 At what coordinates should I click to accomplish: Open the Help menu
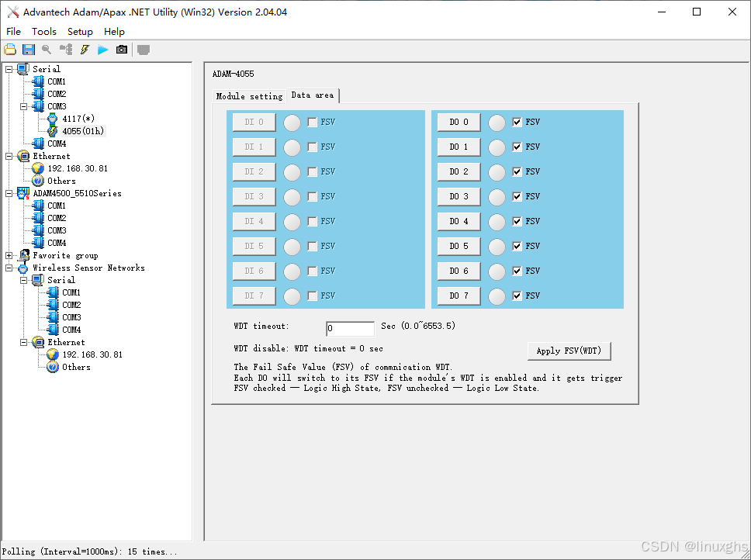point(114,32)
